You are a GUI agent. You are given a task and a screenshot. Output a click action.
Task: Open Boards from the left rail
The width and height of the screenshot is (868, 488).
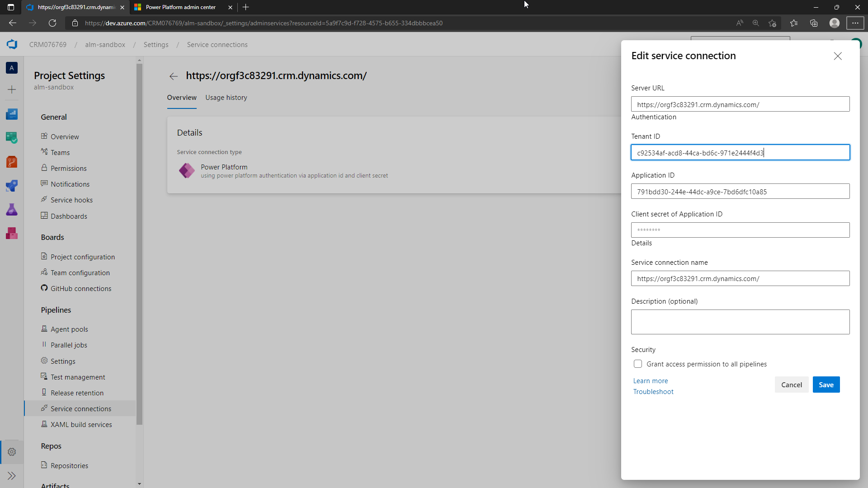coord(12,137)
